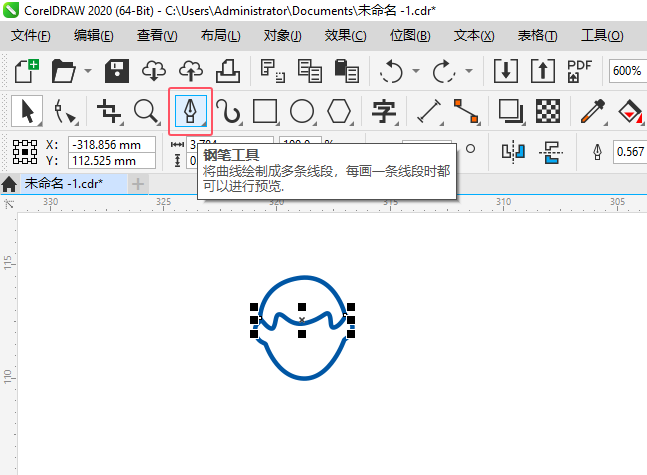Expand the Open recent files arrow
The height and width of the screenshot is (475, 647).
88,71
